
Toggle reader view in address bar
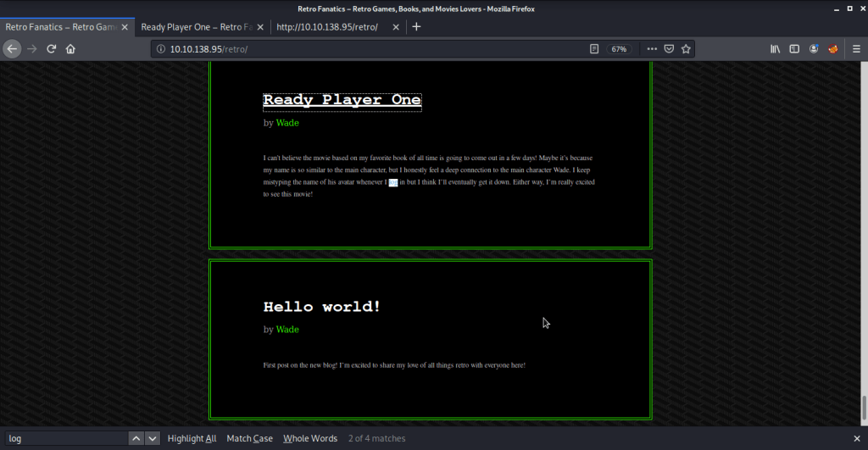[x=595, y=49]
